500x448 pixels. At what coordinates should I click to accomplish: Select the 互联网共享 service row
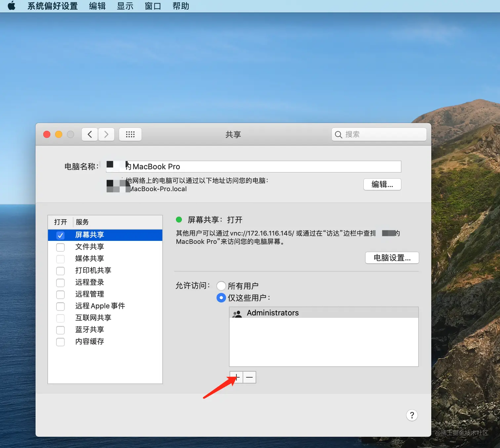click(x=105, y=318)
